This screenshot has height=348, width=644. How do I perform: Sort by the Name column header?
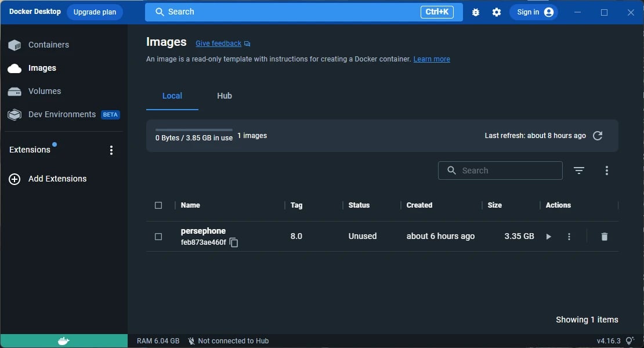pos(190,205)
